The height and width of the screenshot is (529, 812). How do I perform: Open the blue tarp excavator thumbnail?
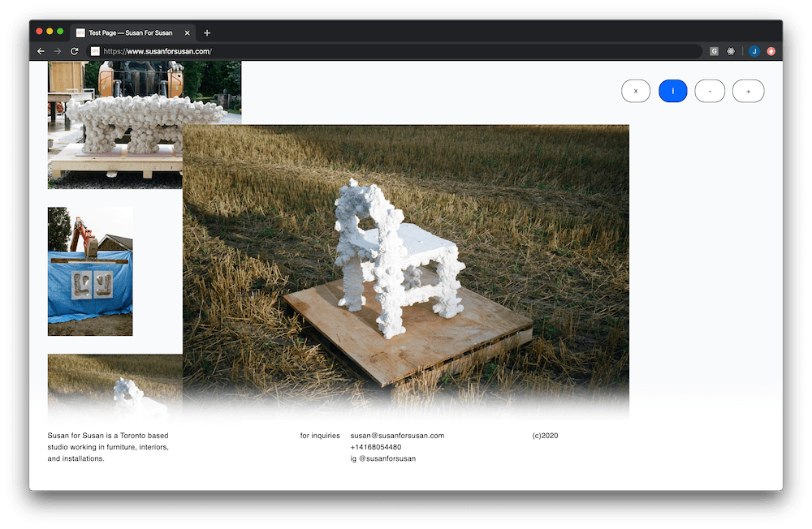pos(90,271)
